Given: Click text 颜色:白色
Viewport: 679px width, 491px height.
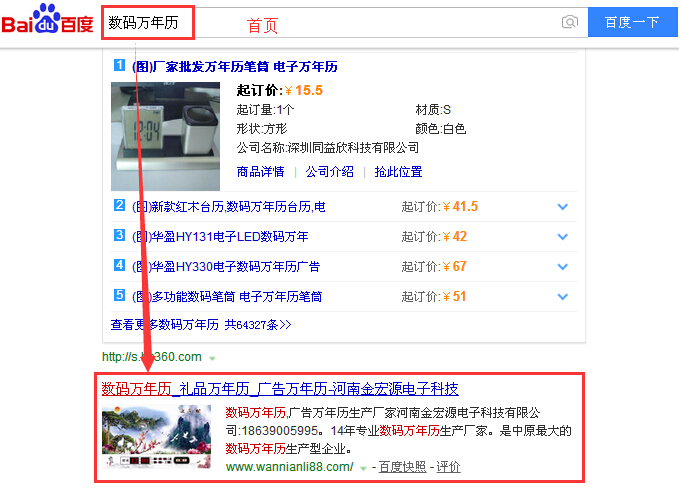Looking at the screenshot, I should pyautogui.click(x=440, y=129).
